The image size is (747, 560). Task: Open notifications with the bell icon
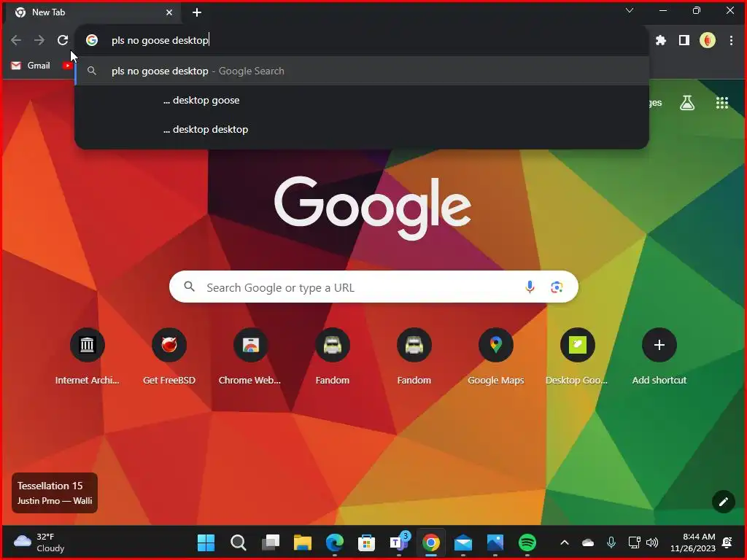pyautogui.click(x=727, y=542)
